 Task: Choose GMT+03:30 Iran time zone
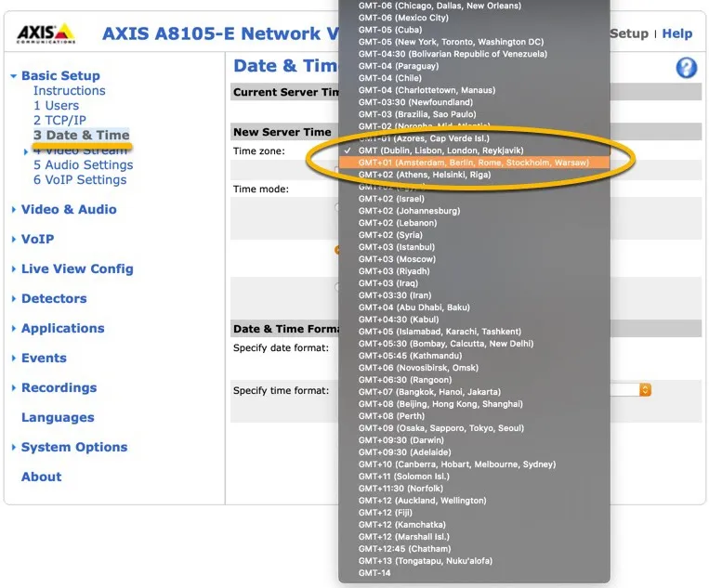pos(474,295)
